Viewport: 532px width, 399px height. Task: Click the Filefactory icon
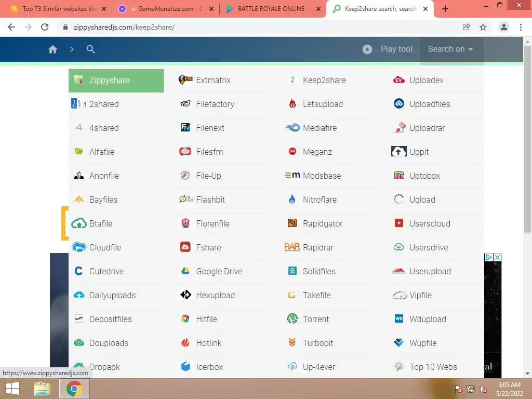[185, 104]
